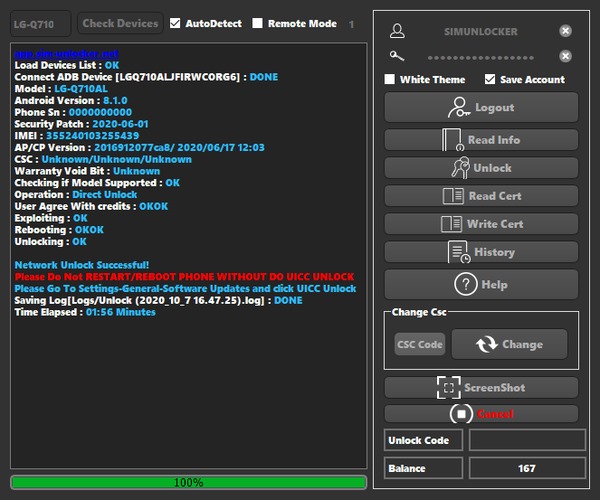
Task: Toggle the AutoDetect checkbox
Action: [175, 23]
